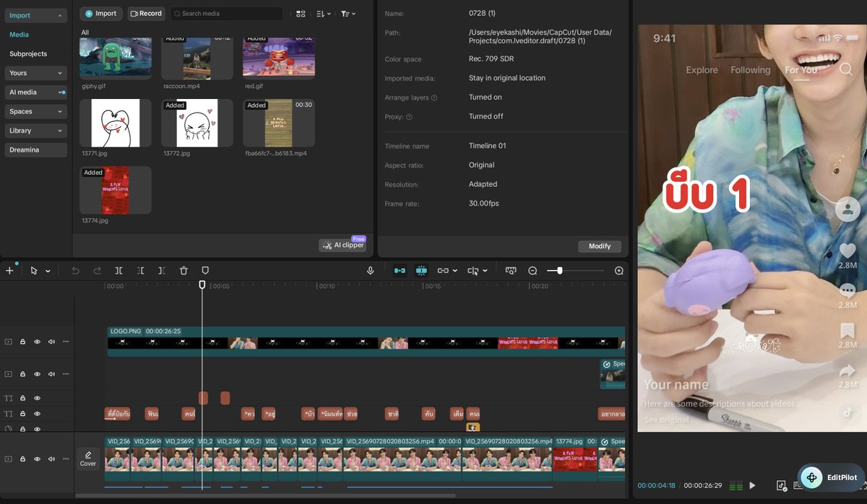Click the comment bubble icon in preview

(847, 290)
